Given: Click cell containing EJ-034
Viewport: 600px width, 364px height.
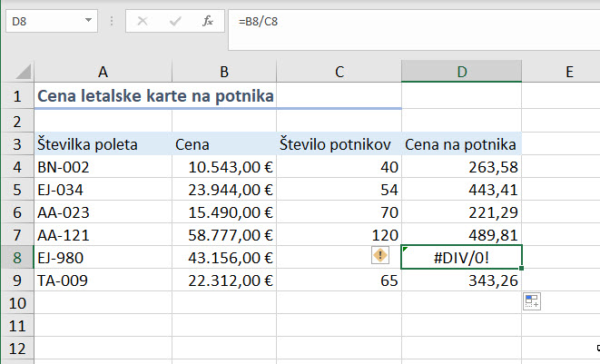Looking at the screenshot, I should 103,189.
